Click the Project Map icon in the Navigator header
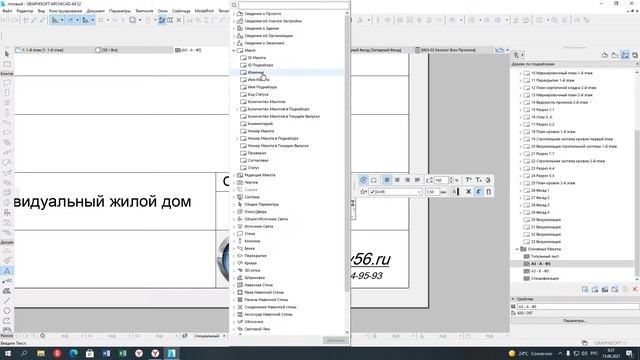 [x=605, y=55]
